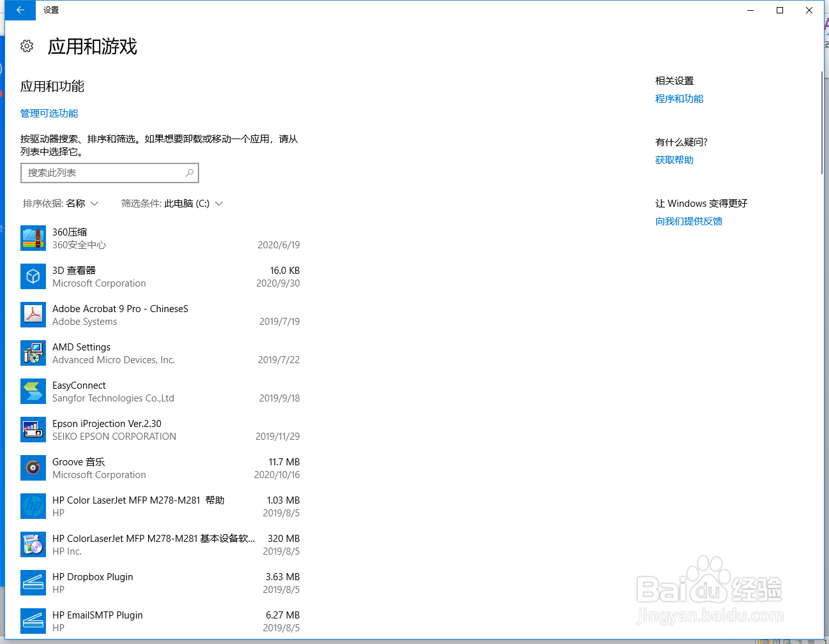829x644 pixels.
Task: Click the HP EmailSMTP Plugin scanner icon
Action: pyautogui.click(x=33, y=621)
